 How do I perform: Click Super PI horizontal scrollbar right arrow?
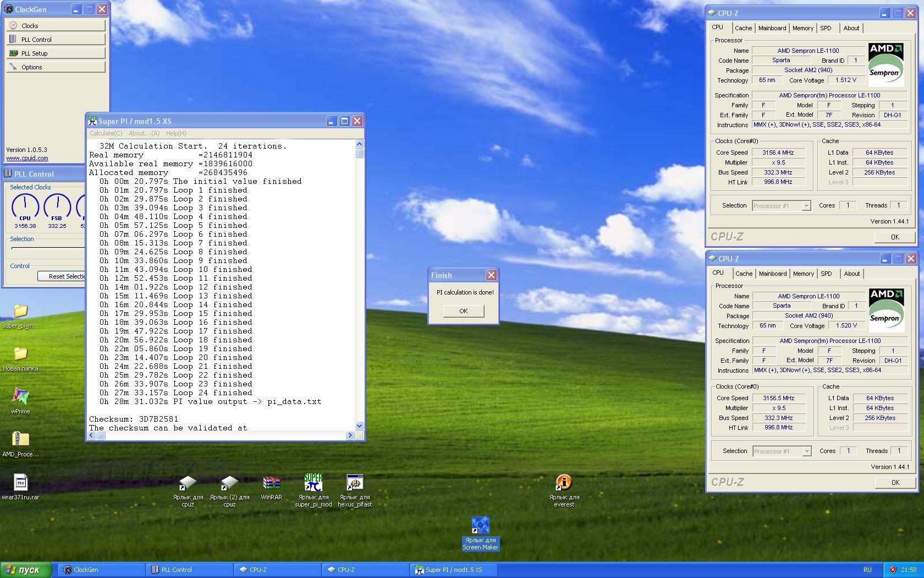(350, 435)
